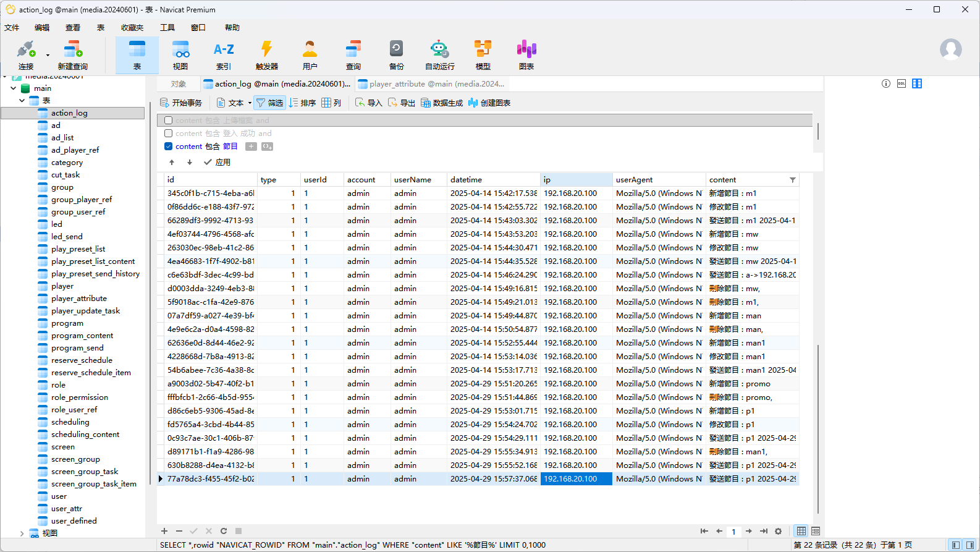This screenshot has width=980, height=552.
Task: Open the 编辑 menu
Action: click(42, 27)
